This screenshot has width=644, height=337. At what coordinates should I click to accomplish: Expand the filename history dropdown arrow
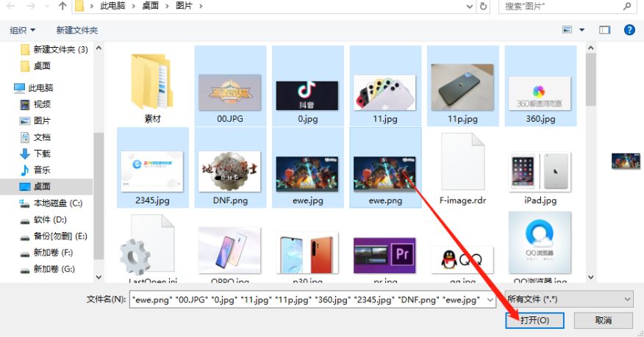[490, 300]
